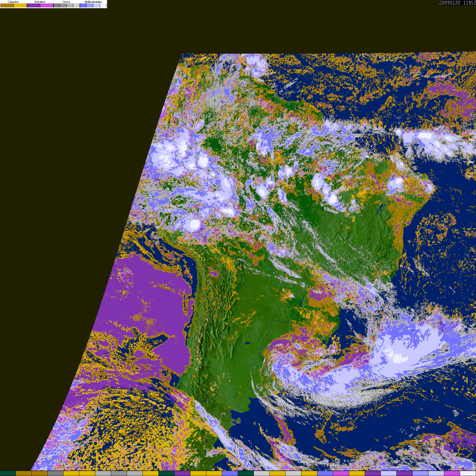The height and width of the screenshot is (476, 476).
Task: Click the near-white Multicamadas legend swatch
Action: [x=103, y=5]
